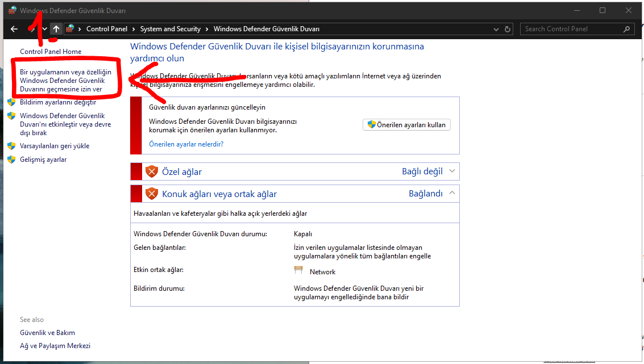Click Windows Defender Güvenlik Duvarı breadcrumb
The image size is (644, 364).
[x=266, y=29]
